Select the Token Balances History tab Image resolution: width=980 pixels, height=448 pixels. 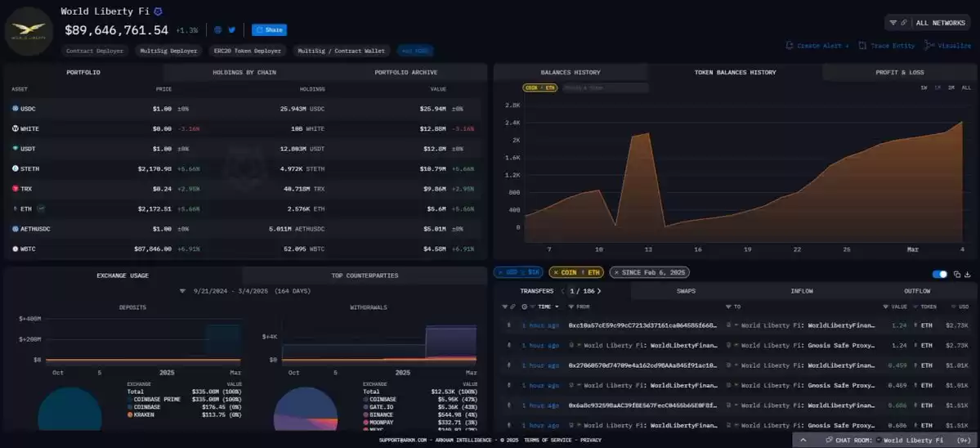point(735,73)
